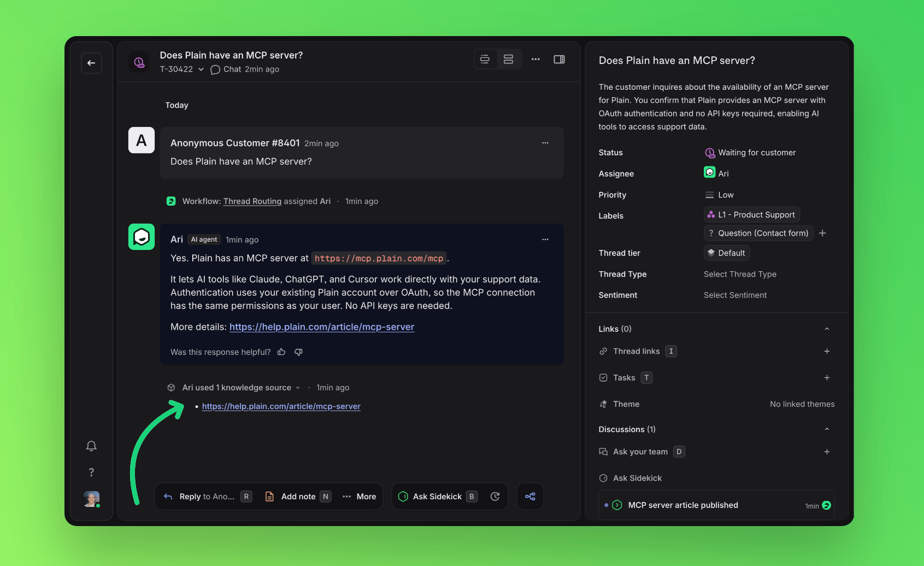The width and height of the screenshot is (924, 566).
Task: Give thumbs up to the response
Action: (281, 352)
